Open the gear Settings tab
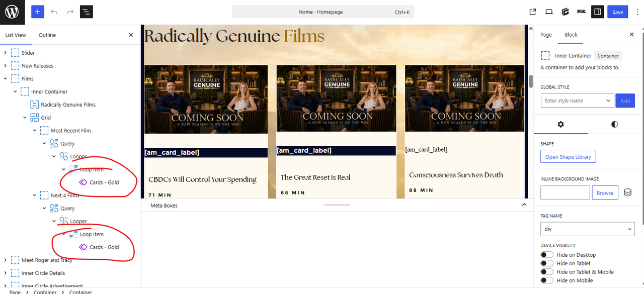Image resolution: width=644 pixels, height=294 pixels. pos(561,124)
